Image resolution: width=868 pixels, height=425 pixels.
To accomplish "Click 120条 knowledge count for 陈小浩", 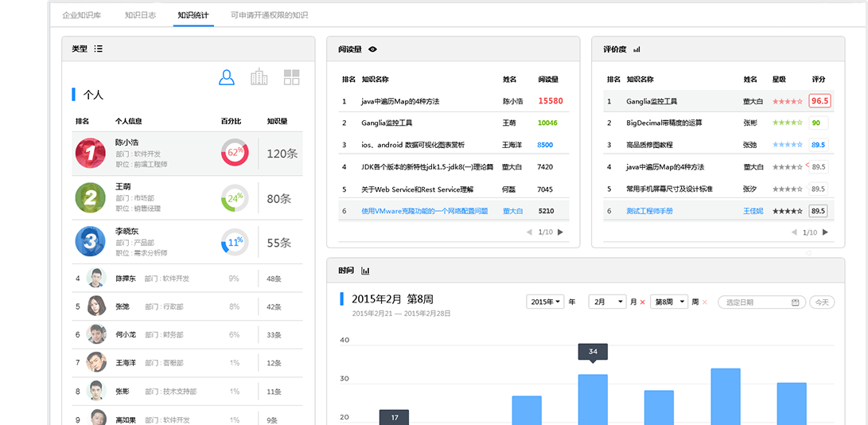I will coord(282,154).
